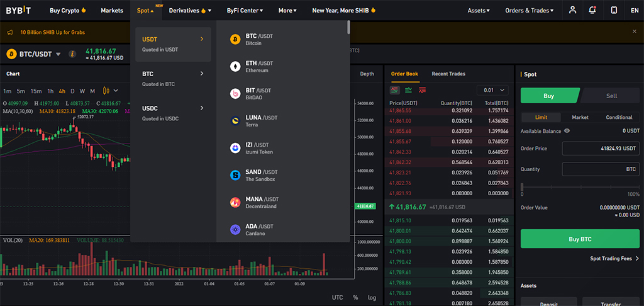The height and width of the screenshot is (306, 644).
Task: Expand the chart type dropdown chevron
Action: pos(116,91)
